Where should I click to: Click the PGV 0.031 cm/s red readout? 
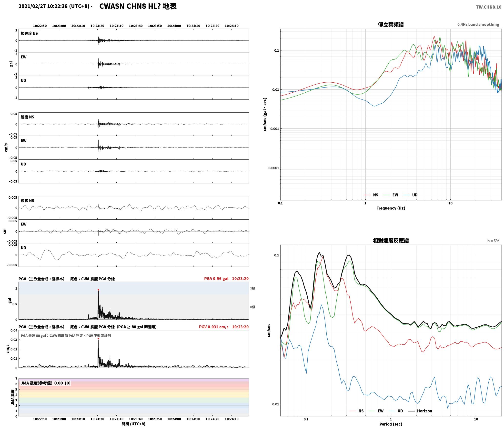[214, 327]
